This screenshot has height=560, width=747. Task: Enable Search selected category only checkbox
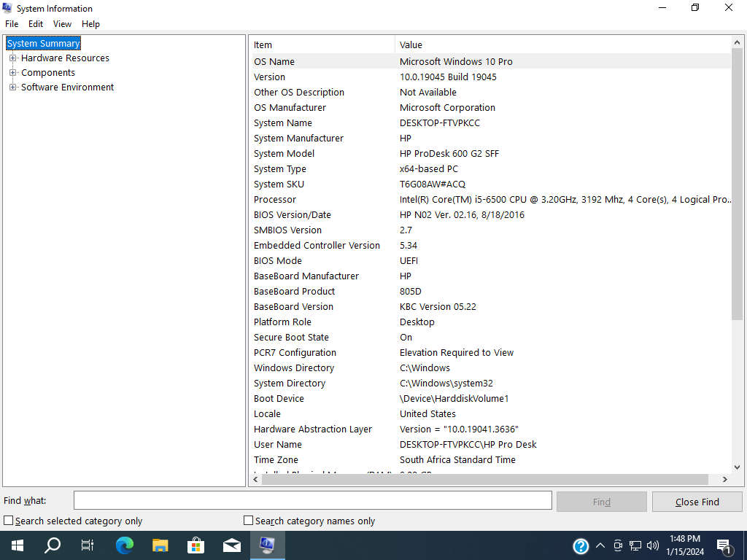tap(9, 521)
